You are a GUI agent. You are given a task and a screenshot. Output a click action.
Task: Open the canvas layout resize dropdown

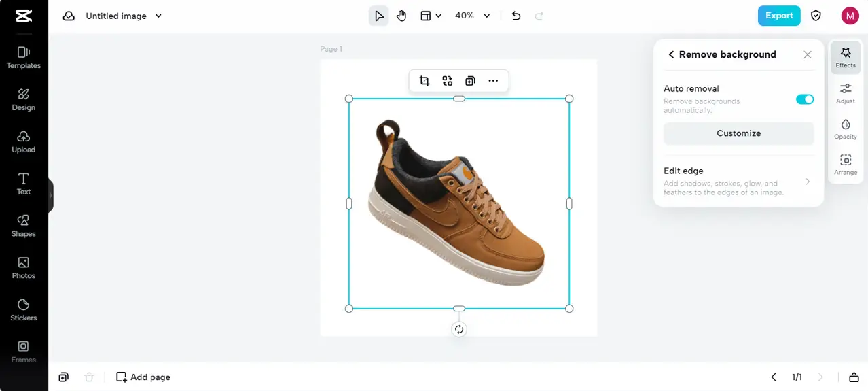point(431,16)
